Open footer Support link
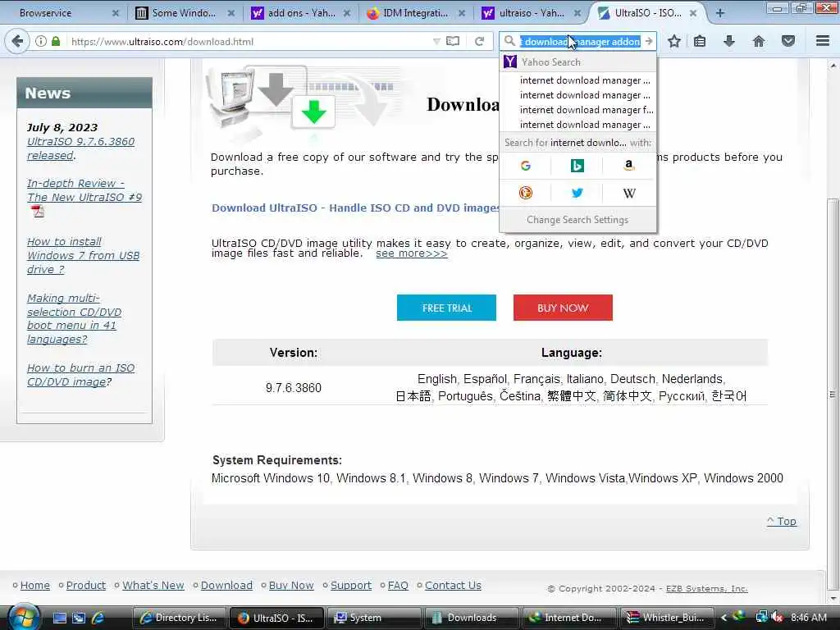 pyautogui.click(x=351, y=586)
